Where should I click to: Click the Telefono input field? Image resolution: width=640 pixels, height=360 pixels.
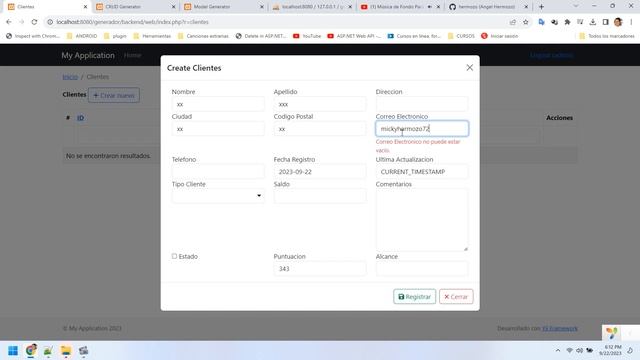(218, 172)
